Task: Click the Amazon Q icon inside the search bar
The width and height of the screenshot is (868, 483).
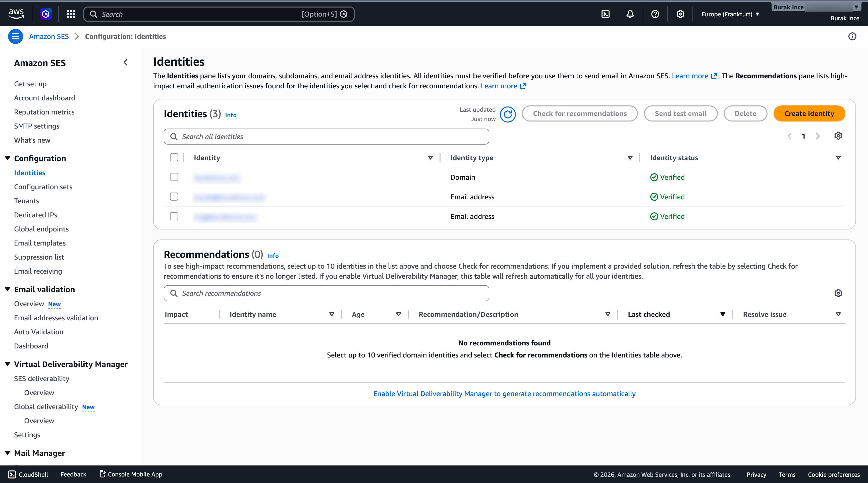Action: 344,14
